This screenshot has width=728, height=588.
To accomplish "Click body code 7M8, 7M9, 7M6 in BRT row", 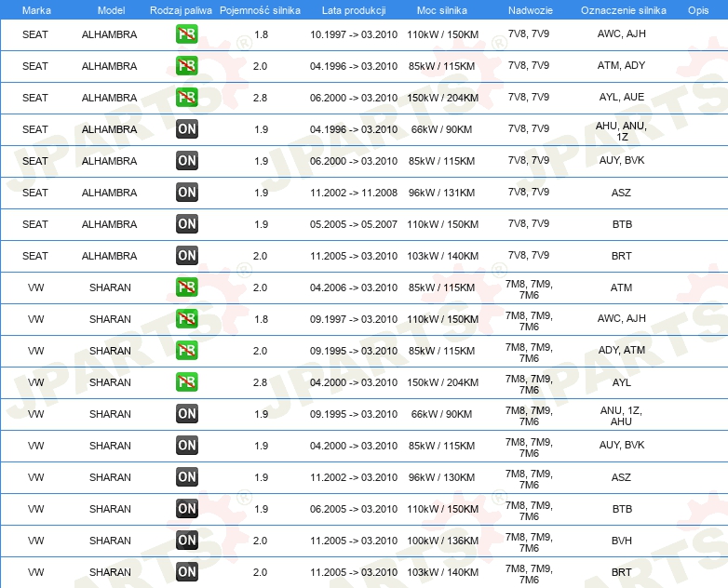I will click(529, 574).
